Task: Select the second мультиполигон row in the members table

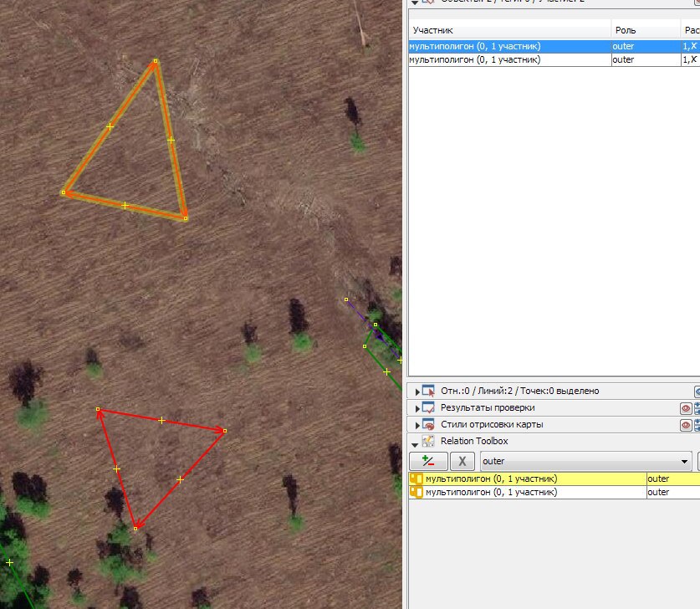Action: click(554, 59)
